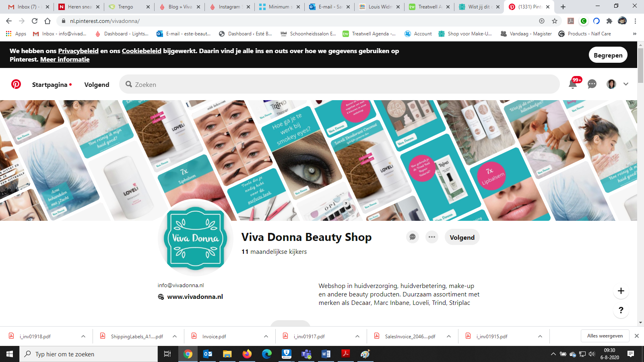This screenshot has width=644, height=362.
Task: Click the address bar URL
Action: [x=105, y=21]
